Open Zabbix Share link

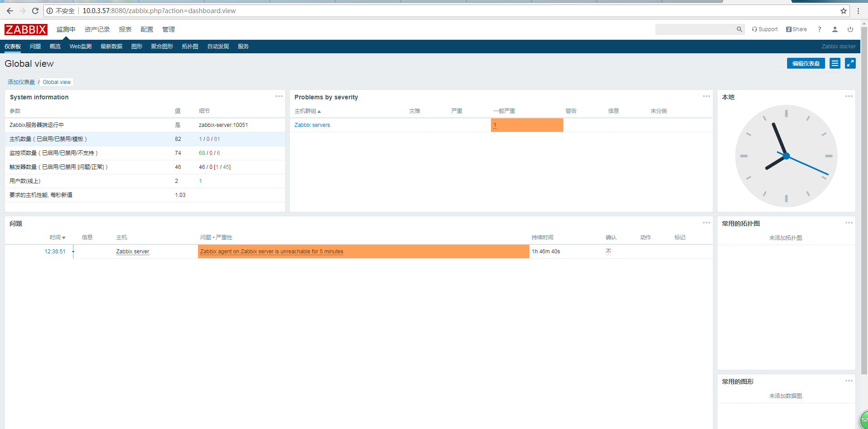(x=797, y=29)
